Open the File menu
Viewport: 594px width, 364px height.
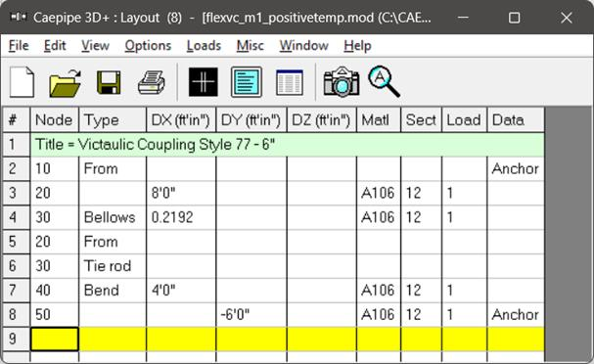[19, 46]
